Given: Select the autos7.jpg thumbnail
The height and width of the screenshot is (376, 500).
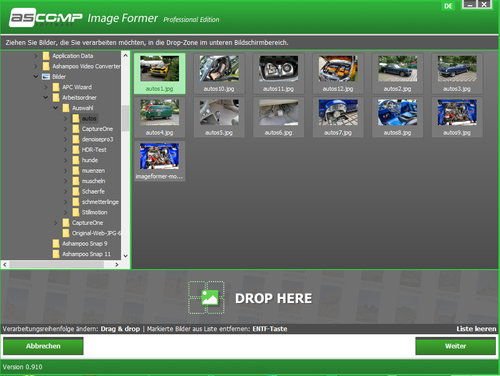Looking at the screenshot, I should tap(338, 117).
